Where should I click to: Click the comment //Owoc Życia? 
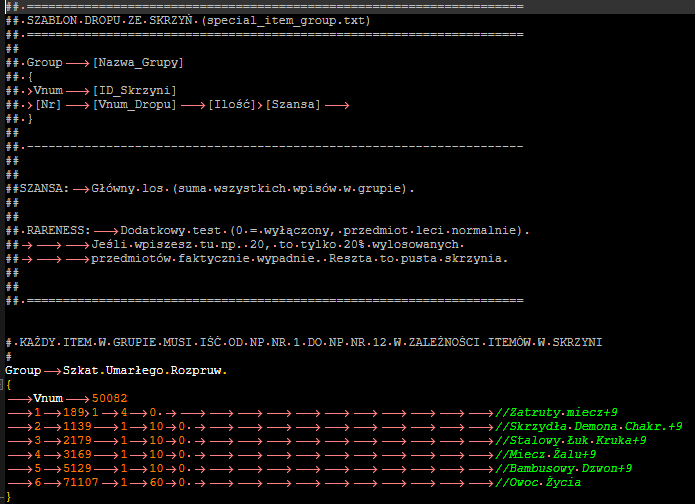(x=538, y=482)
